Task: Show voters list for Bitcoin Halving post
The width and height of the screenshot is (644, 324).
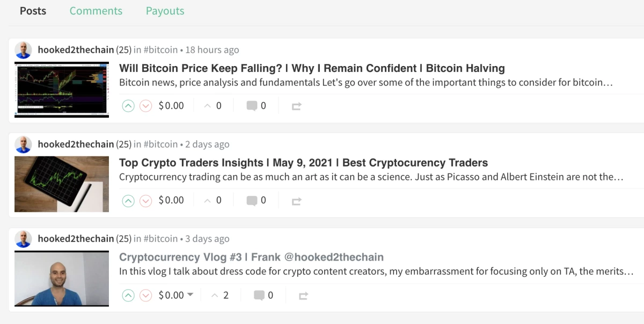Action: [213, 106]
